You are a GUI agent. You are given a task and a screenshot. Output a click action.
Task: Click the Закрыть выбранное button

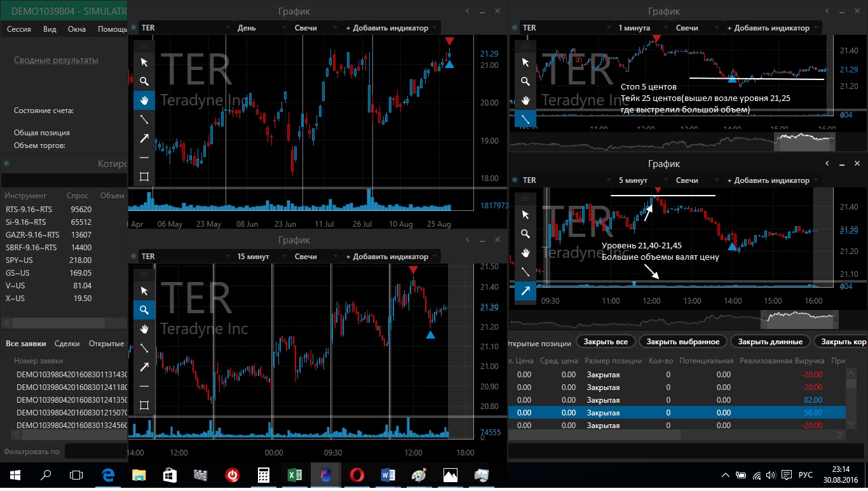coord(683,342)
